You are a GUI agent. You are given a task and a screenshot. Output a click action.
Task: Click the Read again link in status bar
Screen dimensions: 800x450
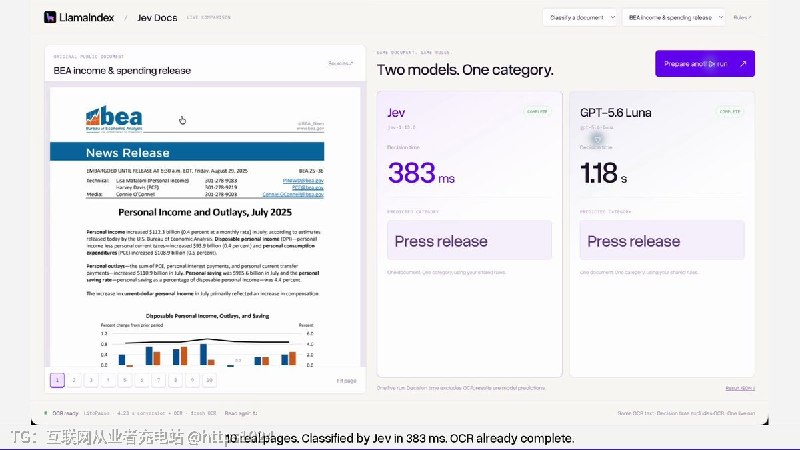241,413
